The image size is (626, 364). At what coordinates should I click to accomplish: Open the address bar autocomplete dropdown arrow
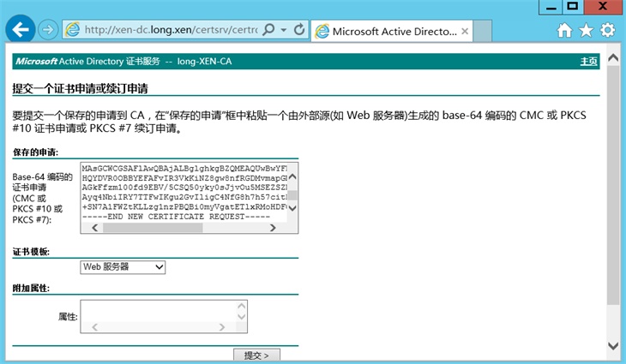tap(284, 29)
